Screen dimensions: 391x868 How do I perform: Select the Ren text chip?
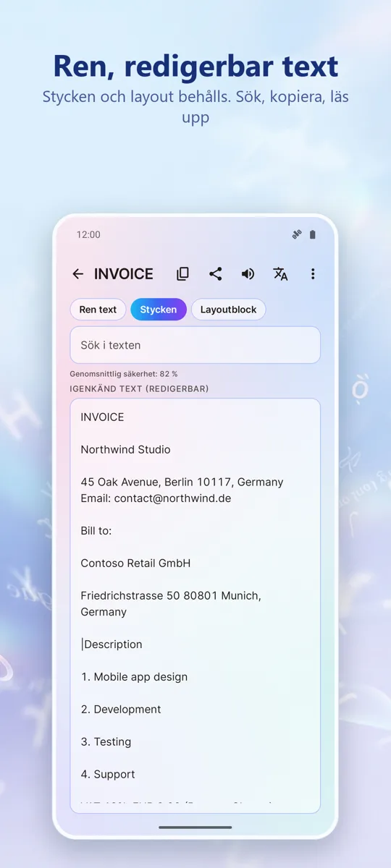98,310
